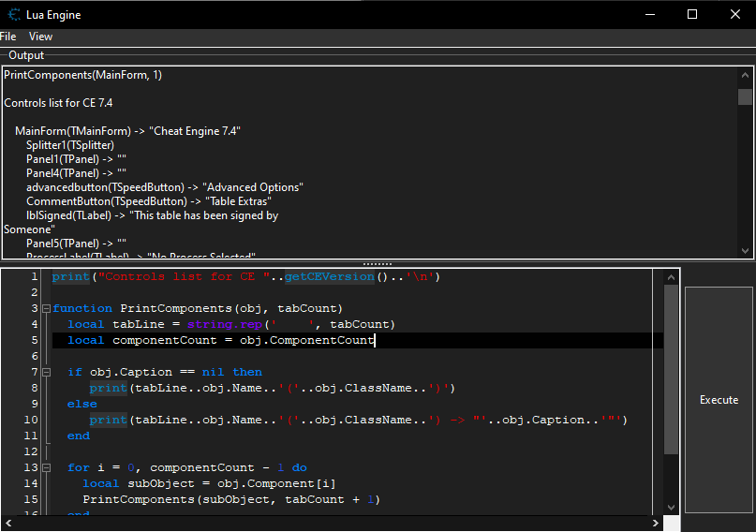756x532 pixels.
Task: Maximize the Lua Engine window
Action: point(692,15)
